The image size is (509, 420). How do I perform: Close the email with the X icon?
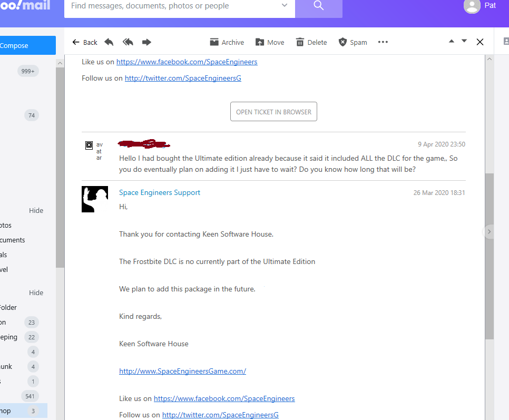click(x=479, y=42)
